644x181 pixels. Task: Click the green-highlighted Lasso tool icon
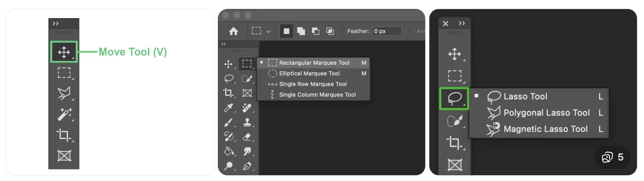click(454, 99)
